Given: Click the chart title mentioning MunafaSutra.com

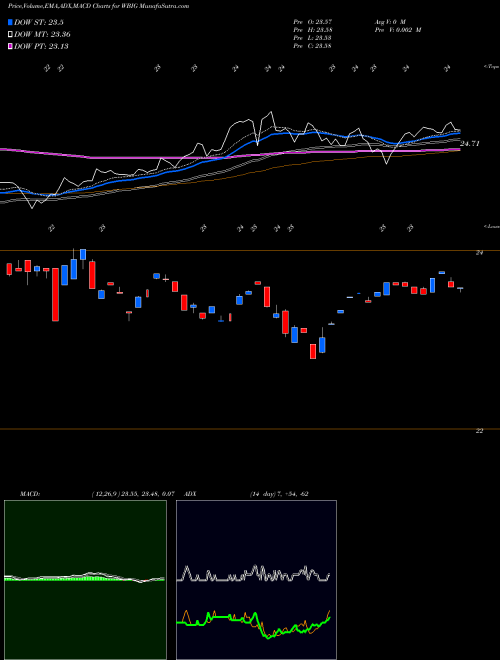Looking at the screenshot, I should (x=98, y=6).
